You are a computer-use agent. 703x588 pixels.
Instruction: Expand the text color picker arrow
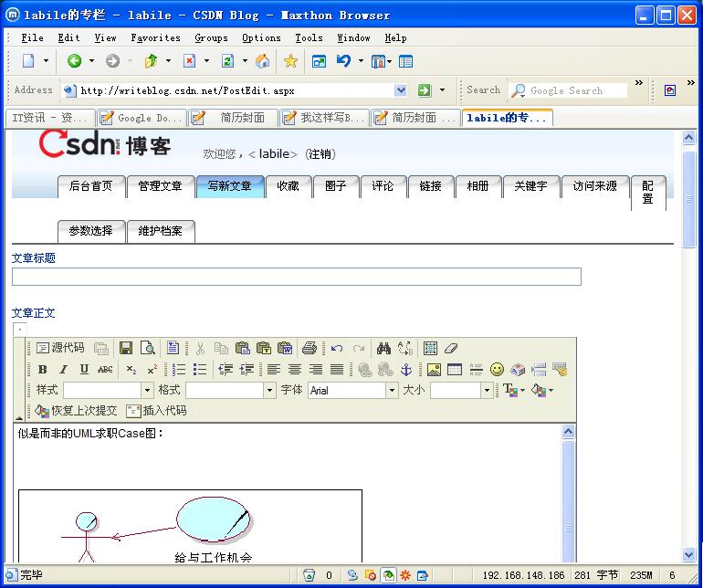point(523,391)
